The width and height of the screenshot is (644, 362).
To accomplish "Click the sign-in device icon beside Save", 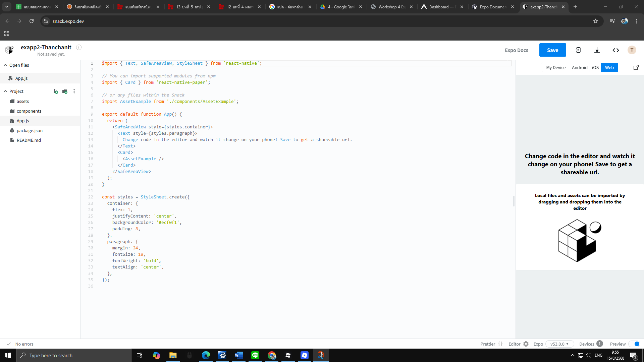I will pyautogui.click(x=578, y=50).
